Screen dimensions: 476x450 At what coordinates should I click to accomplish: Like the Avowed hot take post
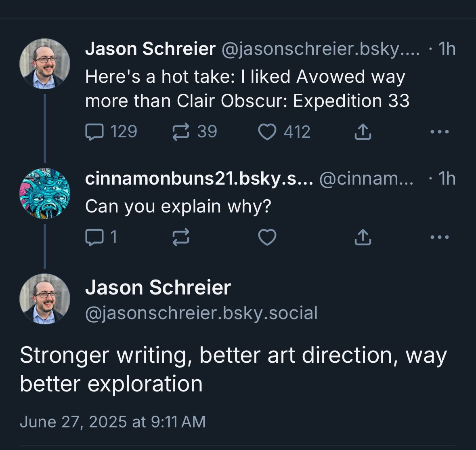pos(267,132)
